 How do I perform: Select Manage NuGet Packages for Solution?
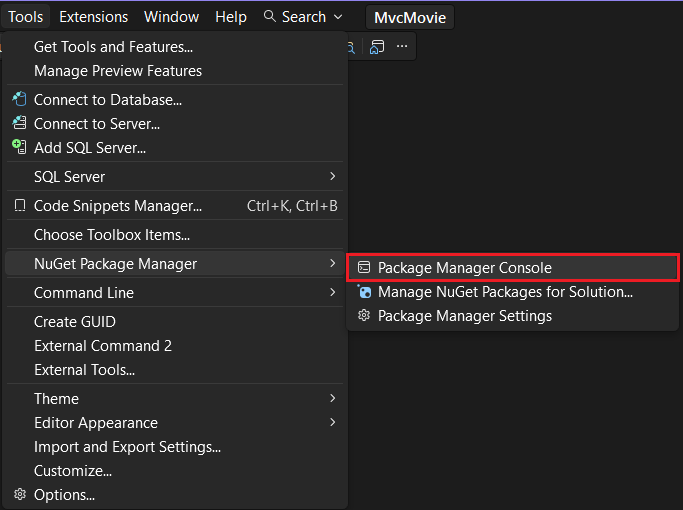click(513, 292)
